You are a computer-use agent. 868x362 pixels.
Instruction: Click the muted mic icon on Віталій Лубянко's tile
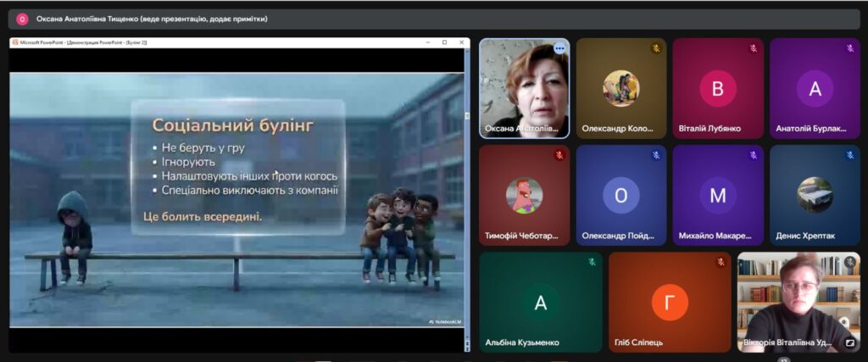click(x=753, y=49)
